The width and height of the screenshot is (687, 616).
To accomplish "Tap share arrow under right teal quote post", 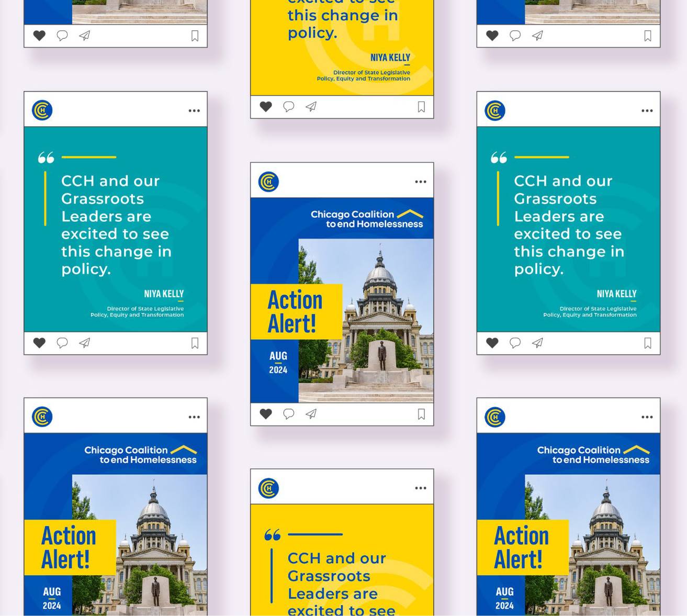I will [x=537, y=343].
